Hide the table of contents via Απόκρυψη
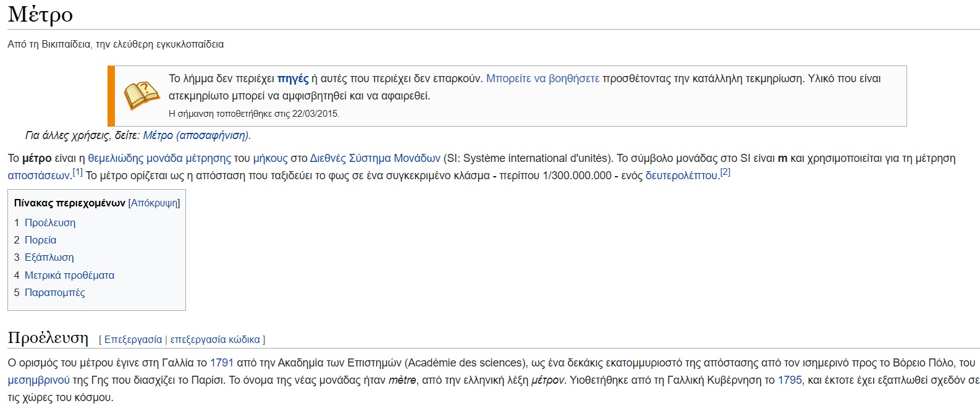The image size is (980, 419). (x=154, y=203)
